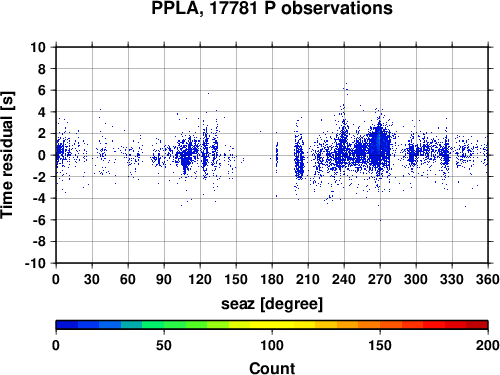Select the green segment near 50 on colorbar
This screenshot has width=500, height=375.
pyautogui.click(x=164, y=325)
